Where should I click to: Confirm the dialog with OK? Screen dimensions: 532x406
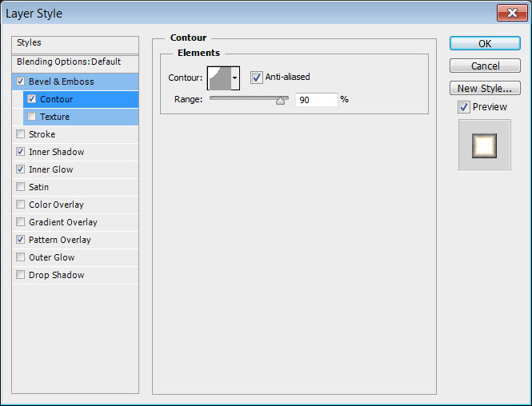pos(485,43)
